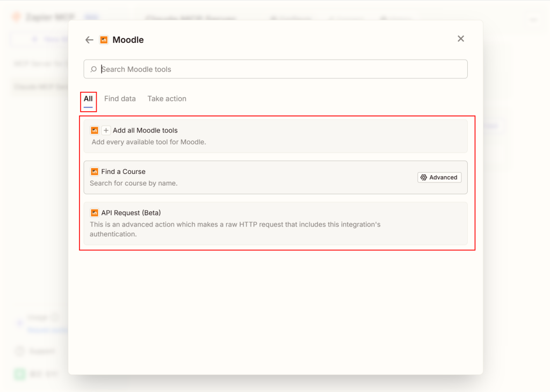Pick the API Request (Beta) tool title
Screen dimensions: 550x392
click(x=131, y=213)
